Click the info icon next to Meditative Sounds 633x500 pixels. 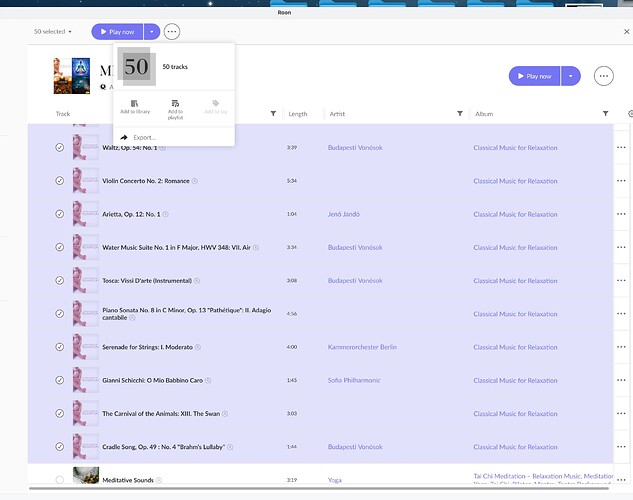coord(159,480)
